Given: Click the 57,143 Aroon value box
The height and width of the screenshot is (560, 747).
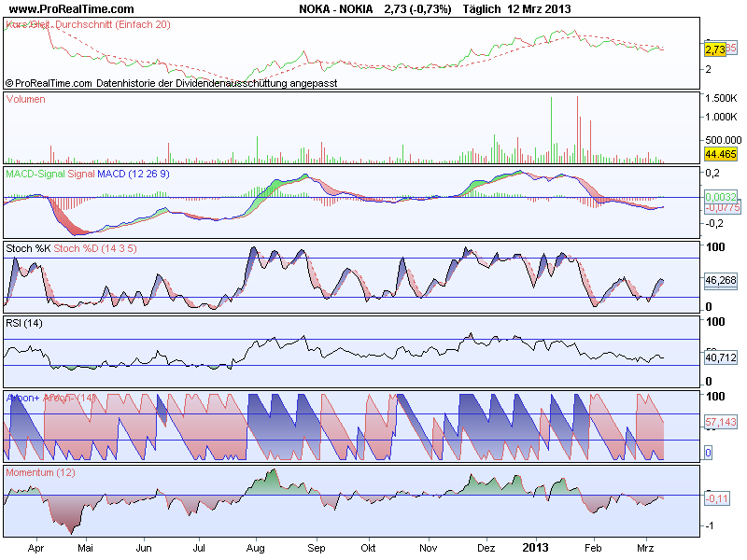Looking at the screenshot, I should [721, 422].
